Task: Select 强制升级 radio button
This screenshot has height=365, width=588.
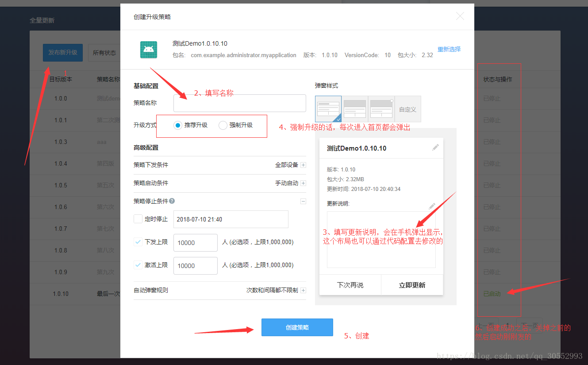Action: [x=223, y=125]
